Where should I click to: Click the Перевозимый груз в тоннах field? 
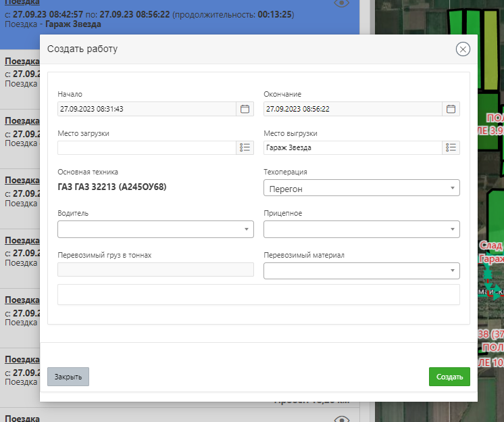pos(155,270)
